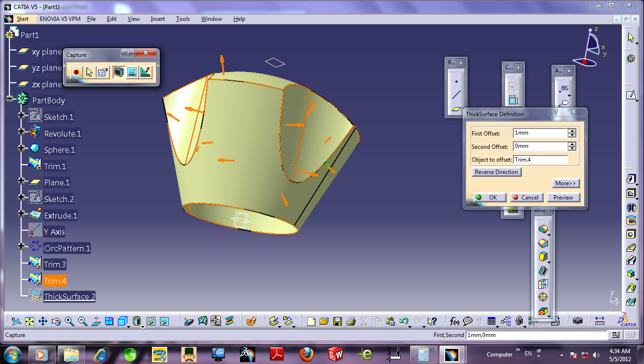Click the Undo arrow icon
This screenshot has height=364, width=644.
pos(403,321)
